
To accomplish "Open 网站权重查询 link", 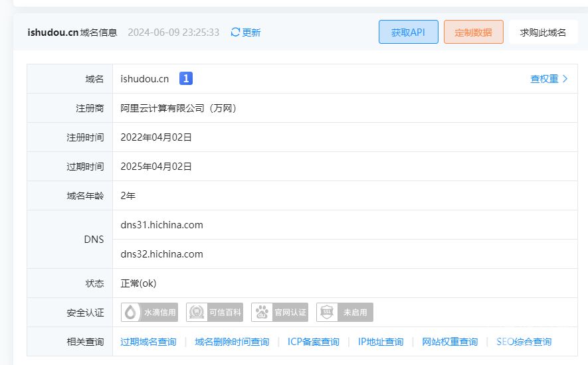I will [x=450, y=342].
